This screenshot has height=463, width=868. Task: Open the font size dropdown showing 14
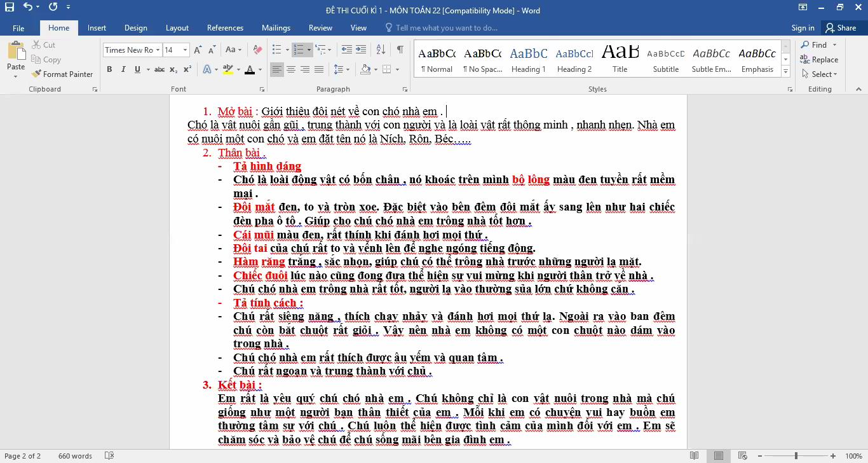pos(185,50)
